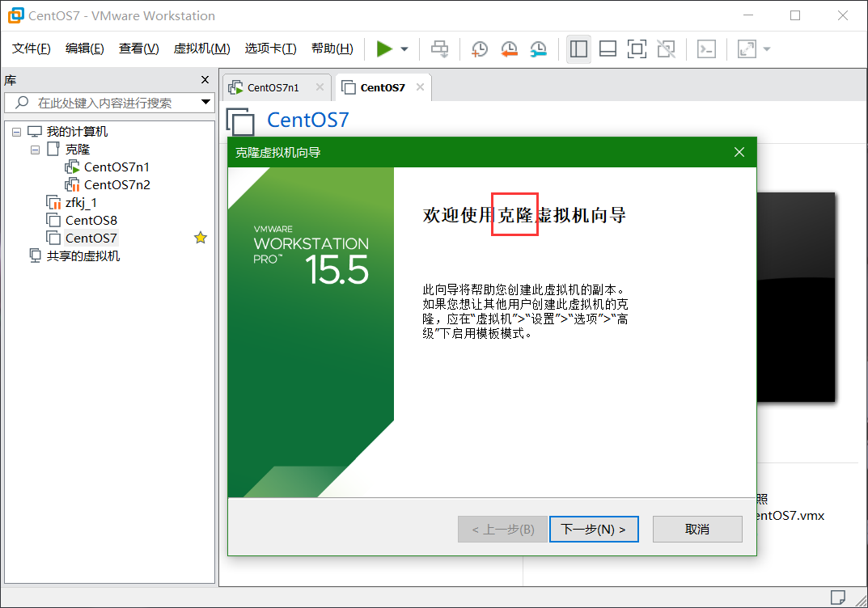This screenshot has height=608, width=868.
Task: Click the 下一步(N) button
Action: click(x=594, y=530)
